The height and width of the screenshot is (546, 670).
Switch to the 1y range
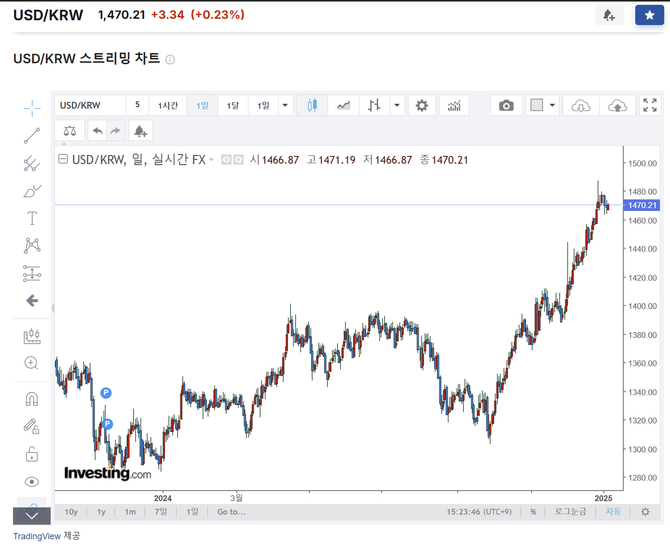point(101,512)
